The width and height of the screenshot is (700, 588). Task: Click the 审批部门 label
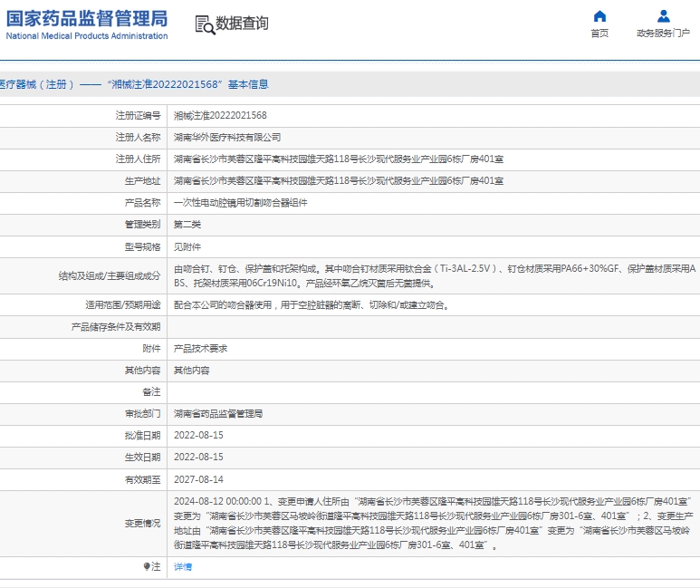[142, 414]
